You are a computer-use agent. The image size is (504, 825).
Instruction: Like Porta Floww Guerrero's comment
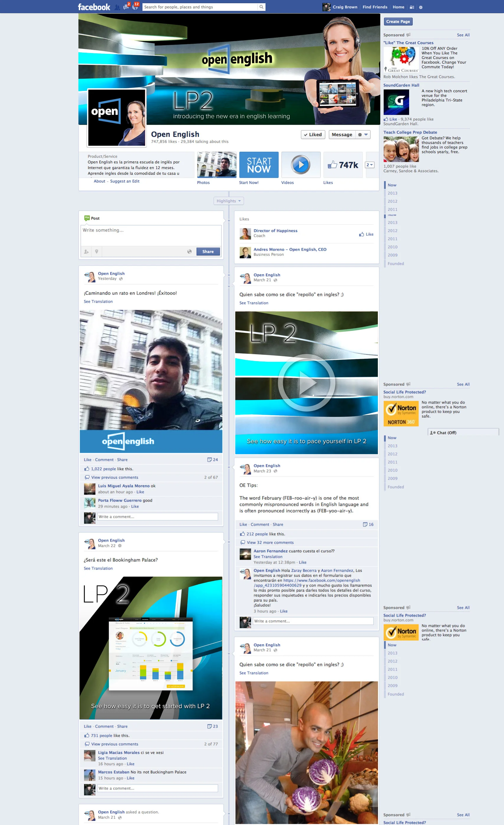point(135,506)
